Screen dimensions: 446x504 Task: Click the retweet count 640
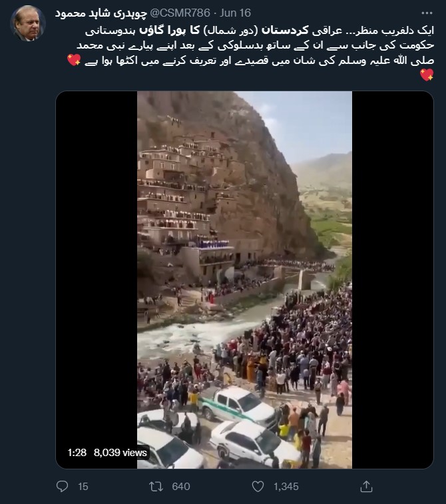(x=181, y=487)
